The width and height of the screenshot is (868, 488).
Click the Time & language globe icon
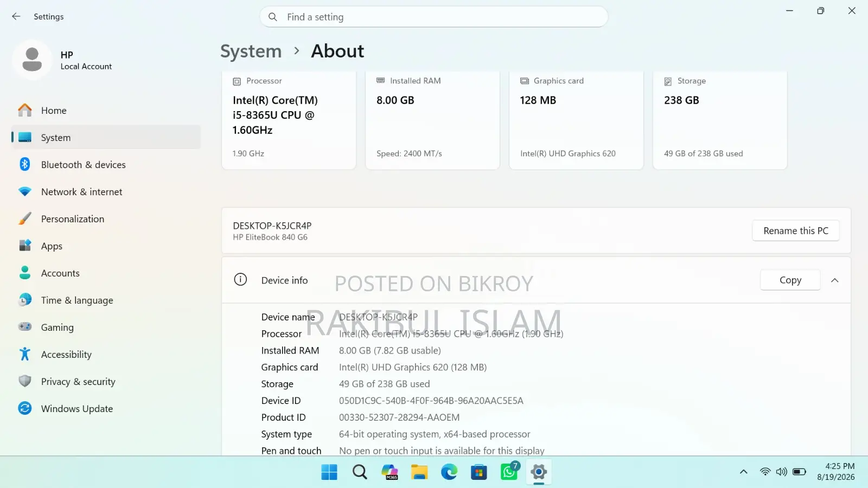[x=25, y=300]
